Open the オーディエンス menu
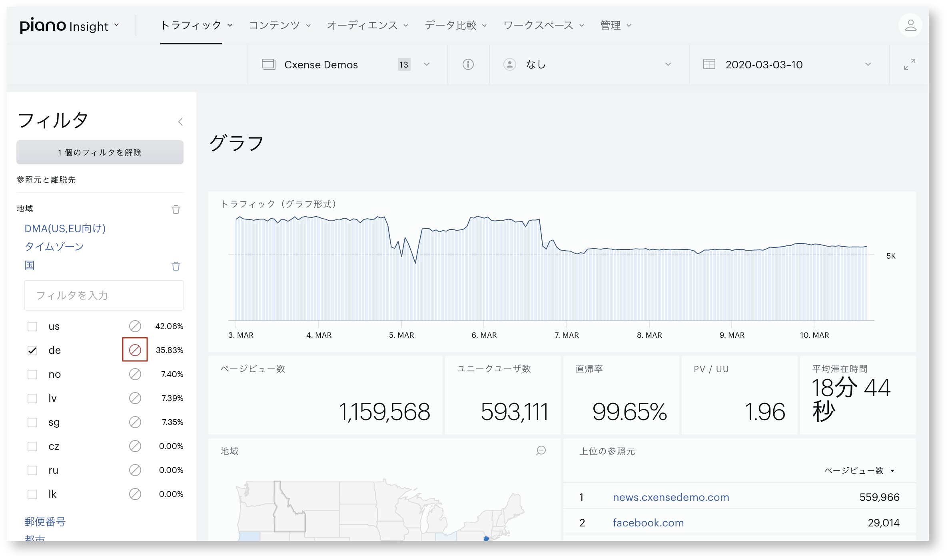948x560 pixels. (367, 25)
